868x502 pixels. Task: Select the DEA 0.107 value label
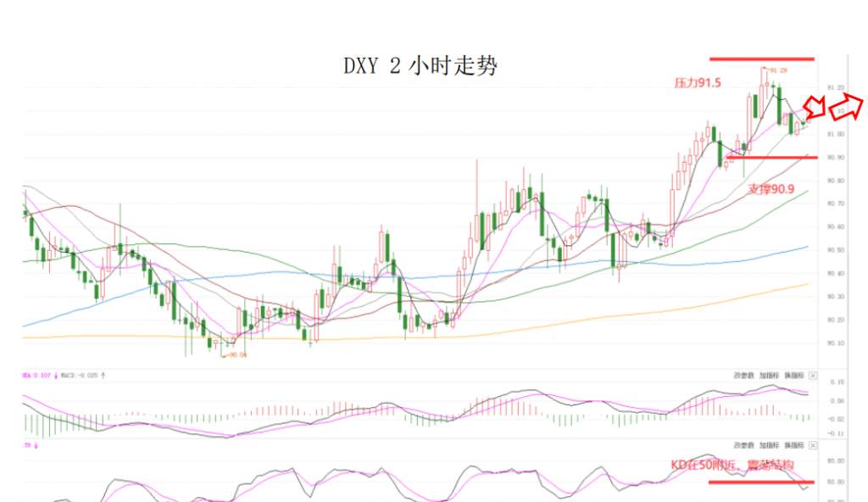36,376
